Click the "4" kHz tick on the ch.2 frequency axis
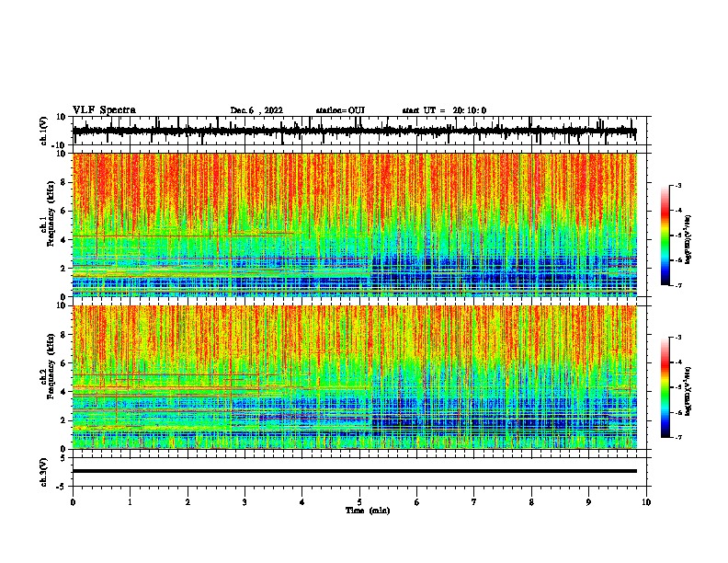 click(63, 392)
